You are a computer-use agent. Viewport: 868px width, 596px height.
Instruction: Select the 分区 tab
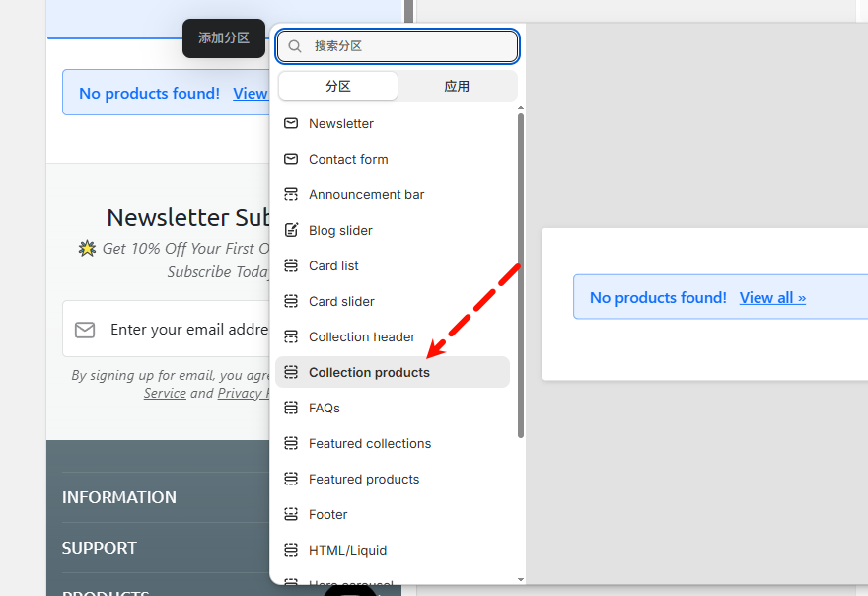(x=338, y=86)
